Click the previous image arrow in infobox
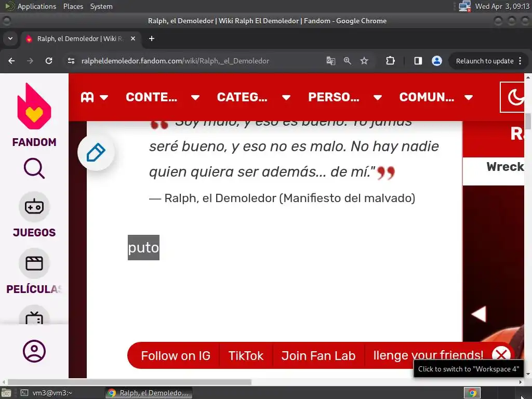 (x=478, y=314)
